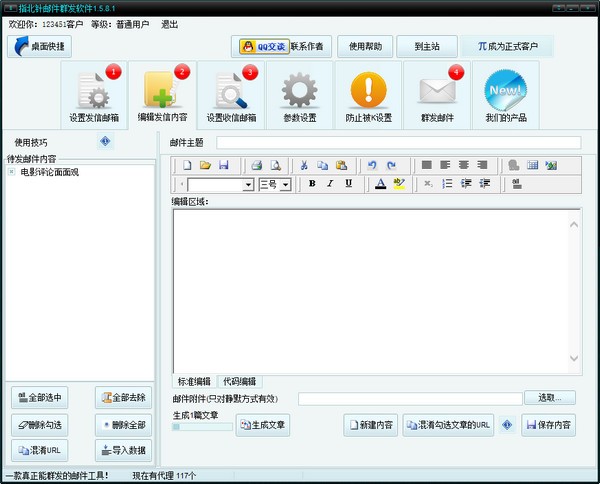Click the save floppy icon in editor toolbar

pyautogui.click(x=223, y=165)
